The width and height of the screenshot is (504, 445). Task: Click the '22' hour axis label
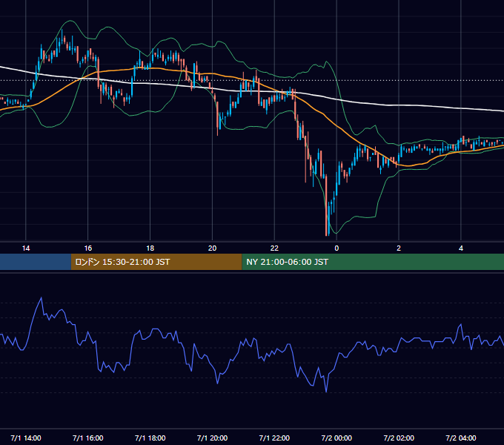pyautogui.click(x=274, y=248)
